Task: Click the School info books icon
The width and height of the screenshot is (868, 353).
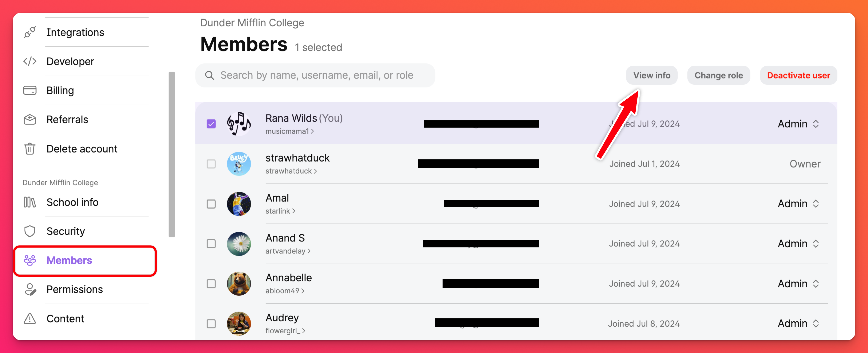Action: tap(30, 202)
